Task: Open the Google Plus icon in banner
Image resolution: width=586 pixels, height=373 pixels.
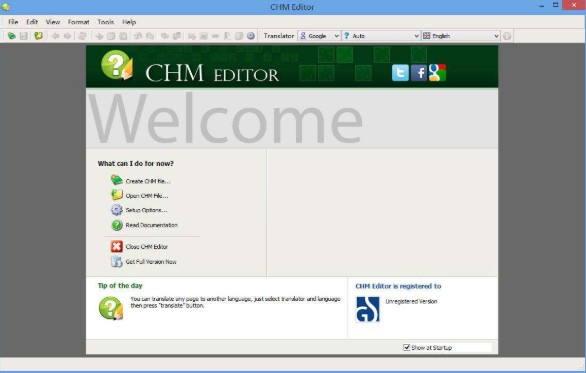Action: [x=437, y=73]
